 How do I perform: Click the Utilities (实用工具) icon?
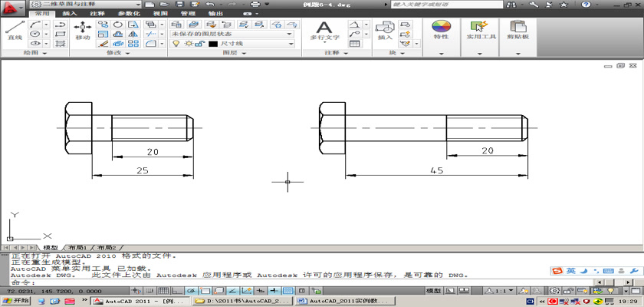[x=481, y=29]
